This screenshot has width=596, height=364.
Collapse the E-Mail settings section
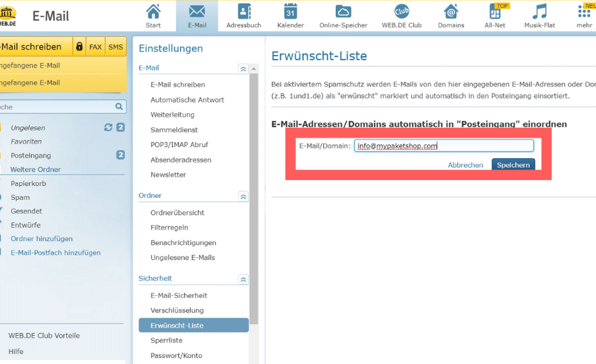(243, 68)
